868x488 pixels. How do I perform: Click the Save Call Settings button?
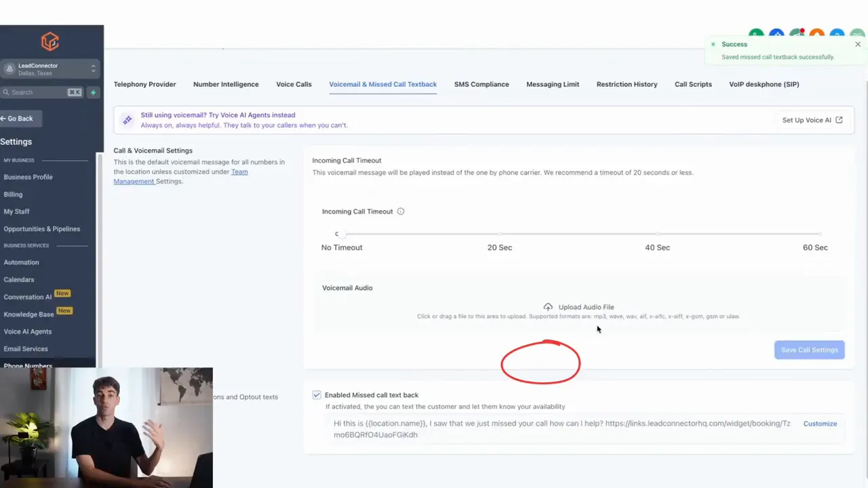point(809,350)
